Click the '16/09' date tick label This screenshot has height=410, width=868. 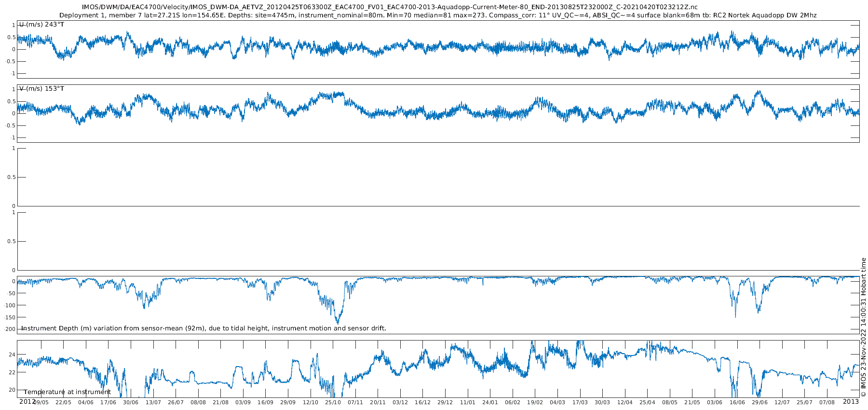coord(265,402)
